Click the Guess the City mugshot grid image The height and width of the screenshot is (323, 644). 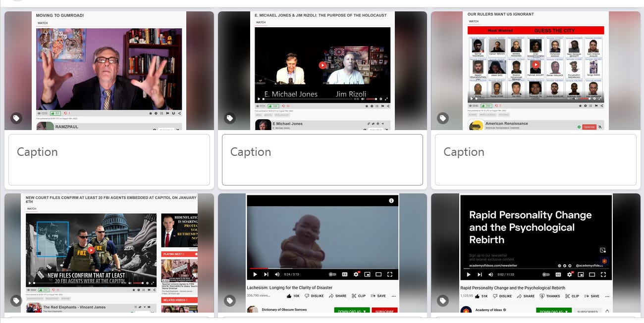[536, 65]
